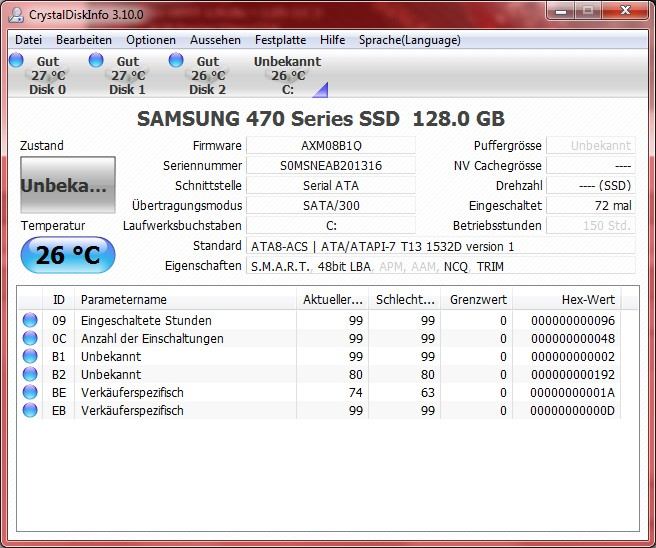Click hex value 00000000001A
Image resolution: width=656 pixels, height=548 pixels.
572,392
